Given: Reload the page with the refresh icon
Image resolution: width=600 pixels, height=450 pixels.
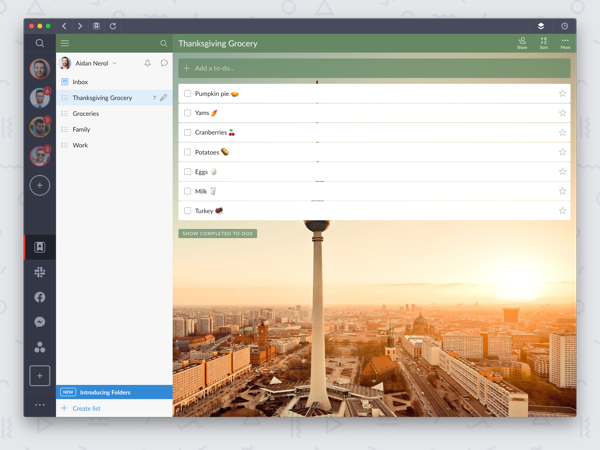Looking at the screenshot, I should [x=113, y=26].
